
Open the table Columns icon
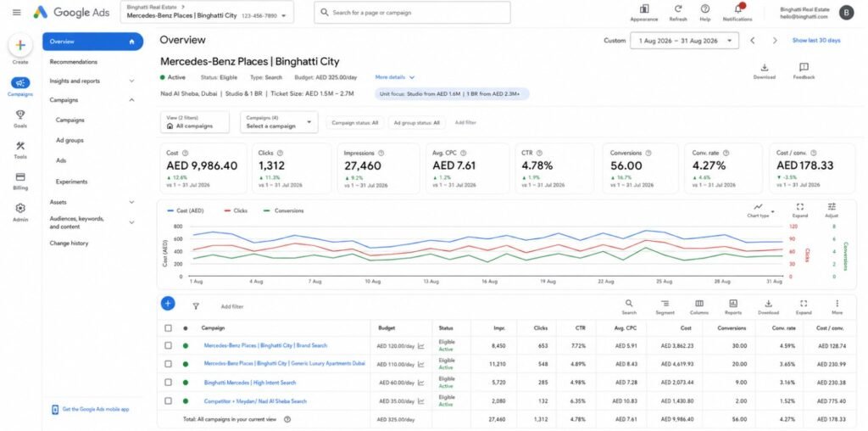pyautogui.click(x=699, y=304)
